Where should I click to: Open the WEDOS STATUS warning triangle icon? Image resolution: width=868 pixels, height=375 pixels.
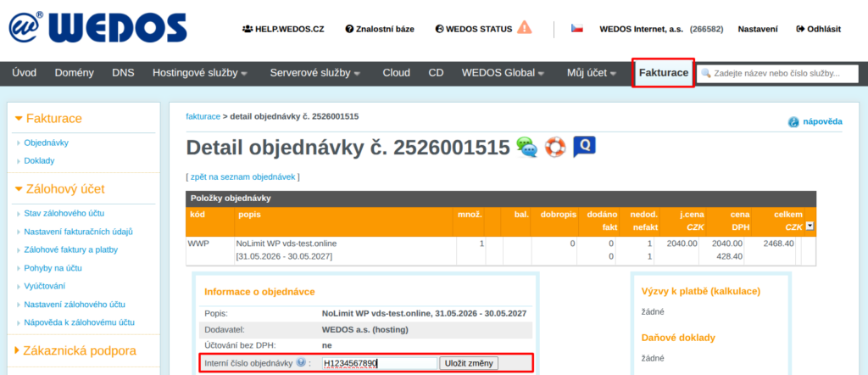coord(524,28)
